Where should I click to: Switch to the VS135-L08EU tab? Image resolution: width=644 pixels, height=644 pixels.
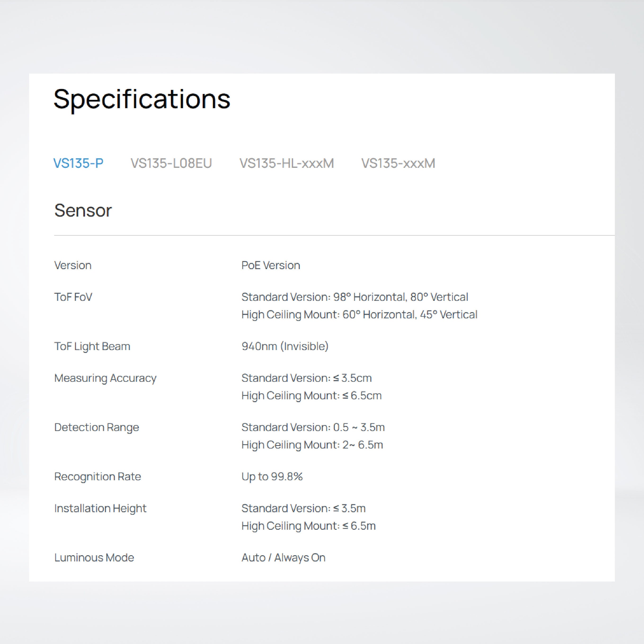click(x=171, y=163)
